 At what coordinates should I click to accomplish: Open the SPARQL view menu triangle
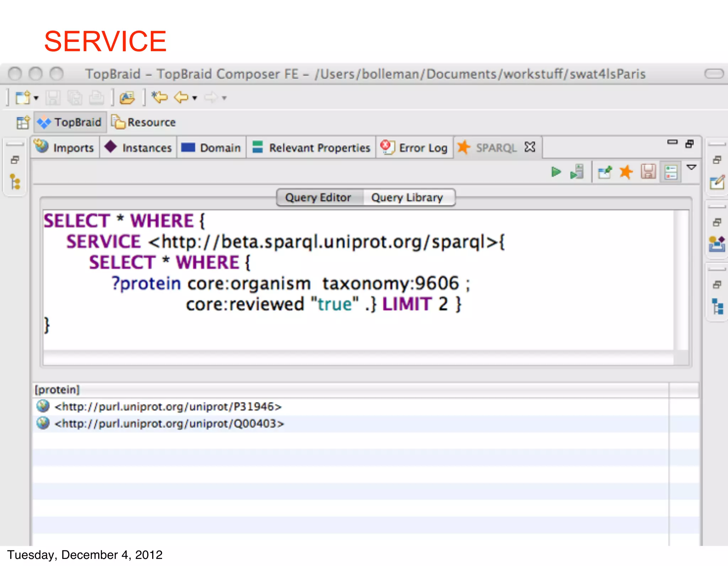point(691,167)
